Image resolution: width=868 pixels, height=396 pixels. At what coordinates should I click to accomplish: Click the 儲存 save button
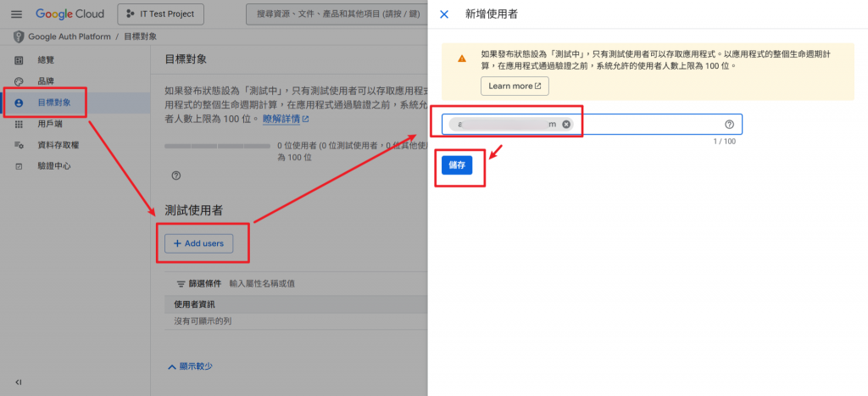pos(457,165)
